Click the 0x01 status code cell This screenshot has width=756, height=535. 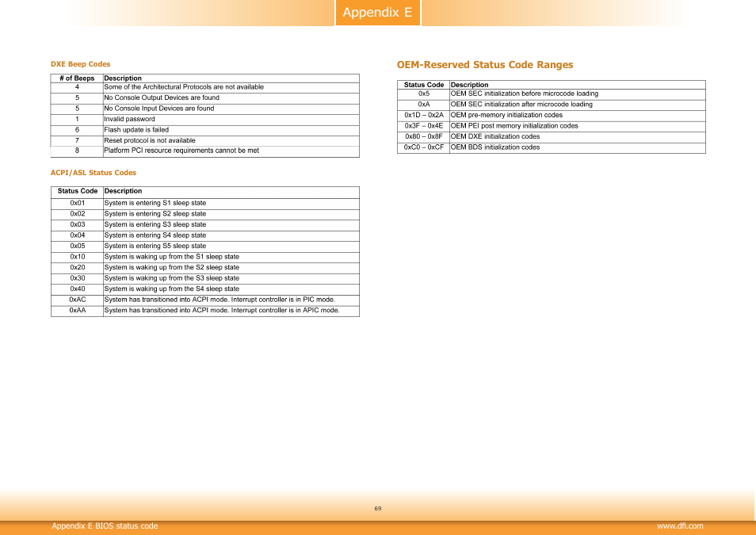(77, 203)
